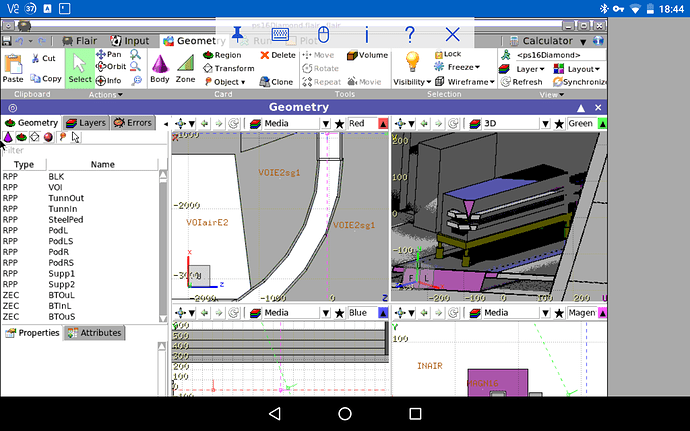Select the SteelPed body row
The image size is (690, 431).
[80, 220]
